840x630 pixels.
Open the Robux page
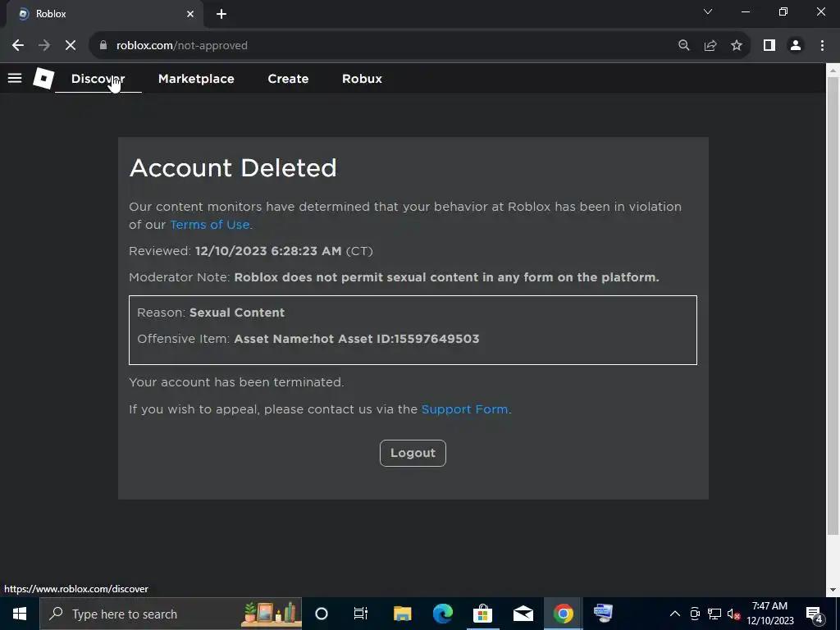pos(362,79)
